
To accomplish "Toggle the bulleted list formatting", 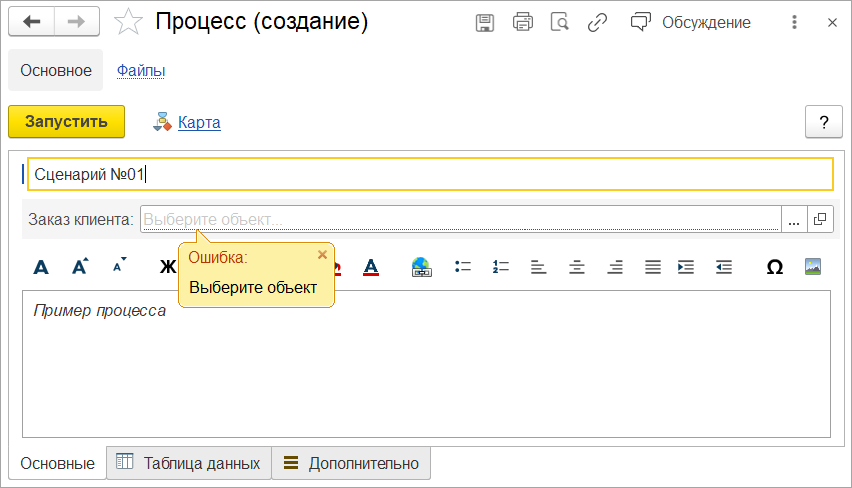I will [x=462, y=267].
